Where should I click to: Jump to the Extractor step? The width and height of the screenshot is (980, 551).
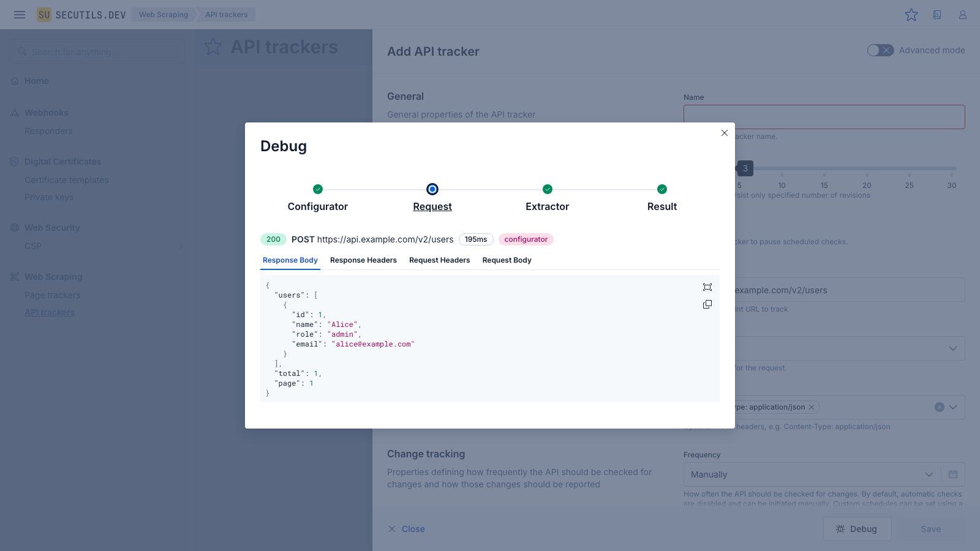(547, 190)
